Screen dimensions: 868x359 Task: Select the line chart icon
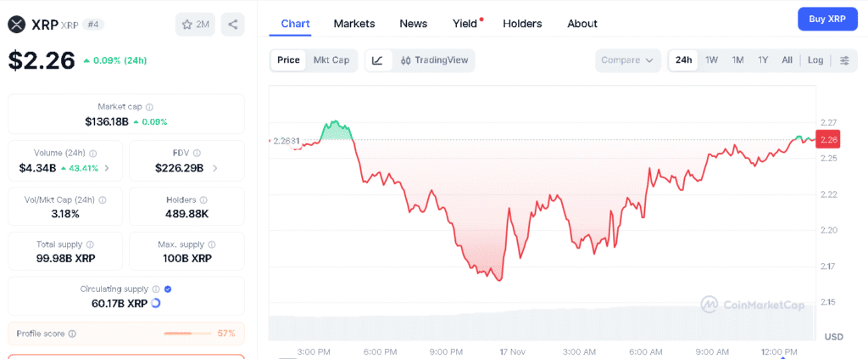(x=377, y=60)
